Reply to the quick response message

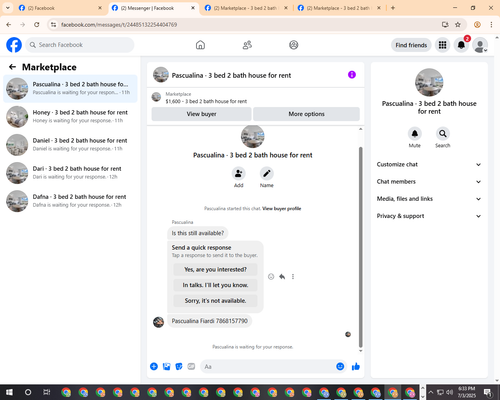[282, 277]
